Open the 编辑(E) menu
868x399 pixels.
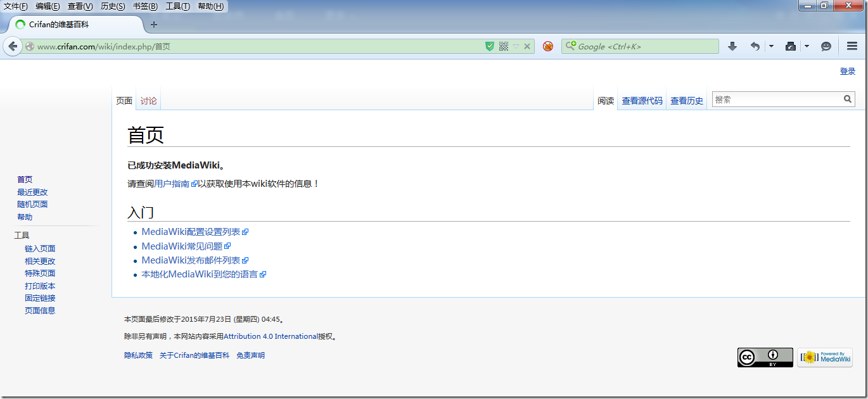48,6
